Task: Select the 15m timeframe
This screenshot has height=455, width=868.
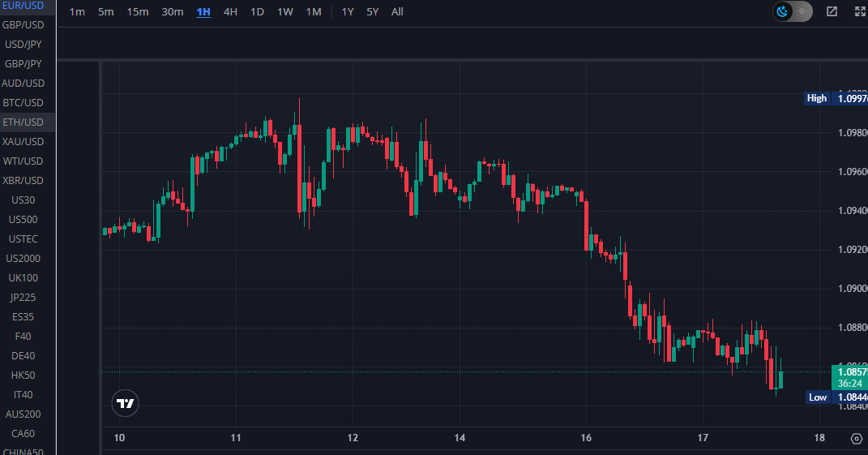Action: click(137, 11)
